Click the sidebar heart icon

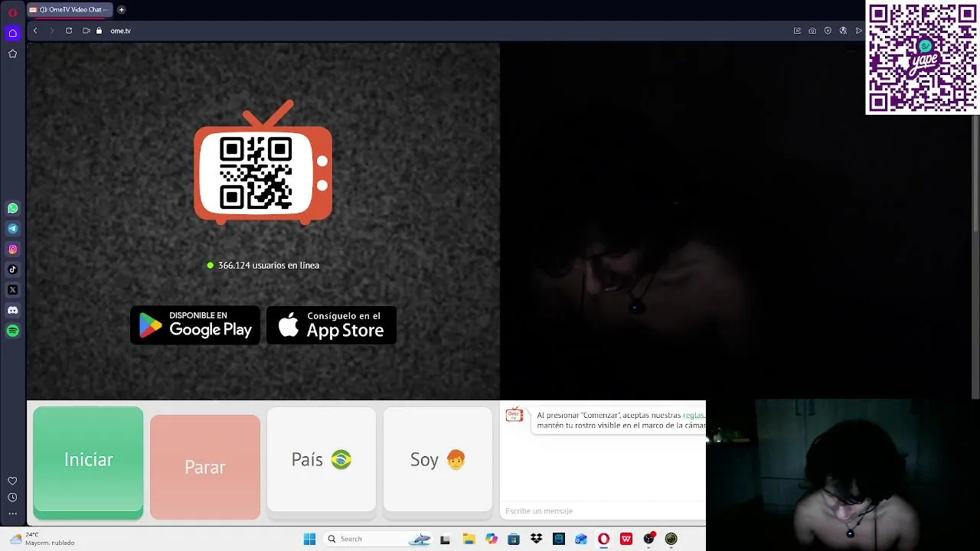(12, 481)
